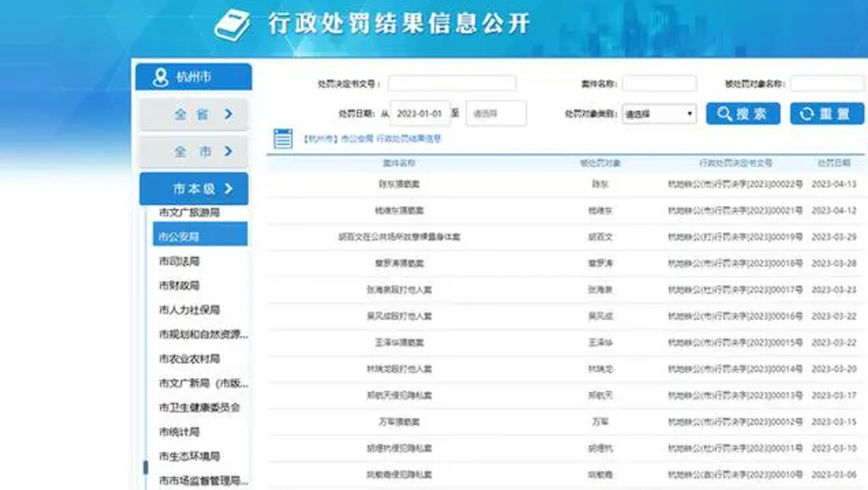Image resolution: width=868 pixels, height=490 pixels.
Task: Collapse the 市本级 department list
Action: pos(194,189)
